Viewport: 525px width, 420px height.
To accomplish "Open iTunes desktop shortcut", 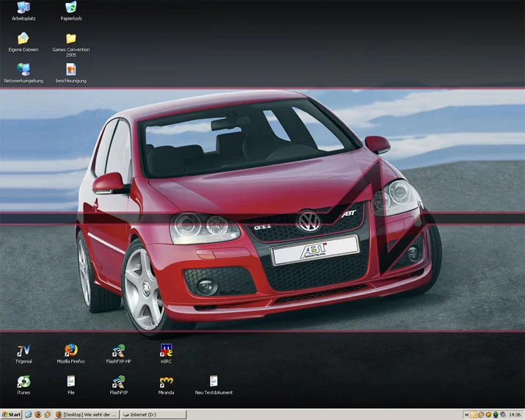I will [x=23, y=381].
